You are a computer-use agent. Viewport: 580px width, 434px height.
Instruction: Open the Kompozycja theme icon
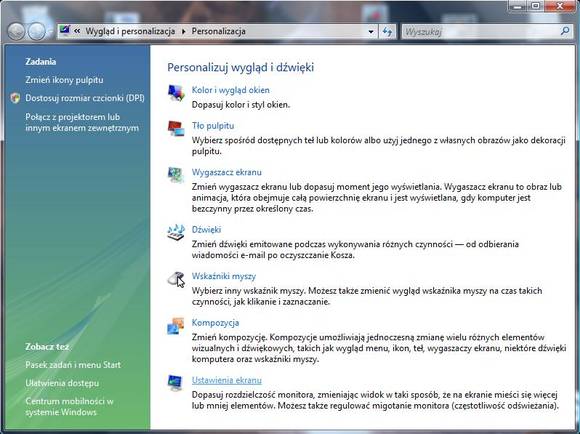176,325
